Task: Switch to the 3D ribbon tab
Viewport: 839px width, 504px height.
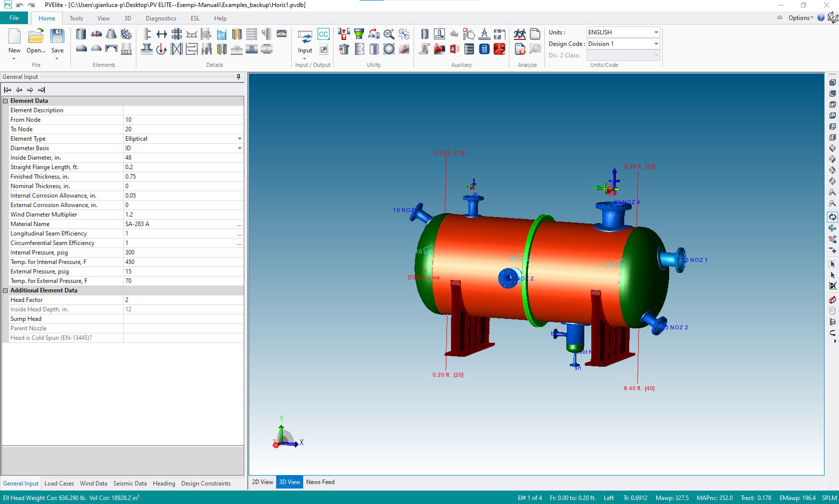Action: 127,18
